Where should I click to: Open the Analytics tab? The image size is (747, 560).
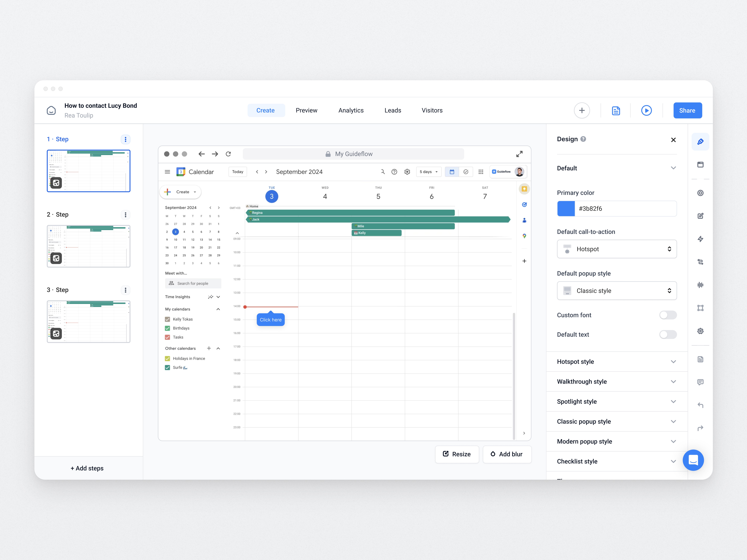[x=351, y=110]
